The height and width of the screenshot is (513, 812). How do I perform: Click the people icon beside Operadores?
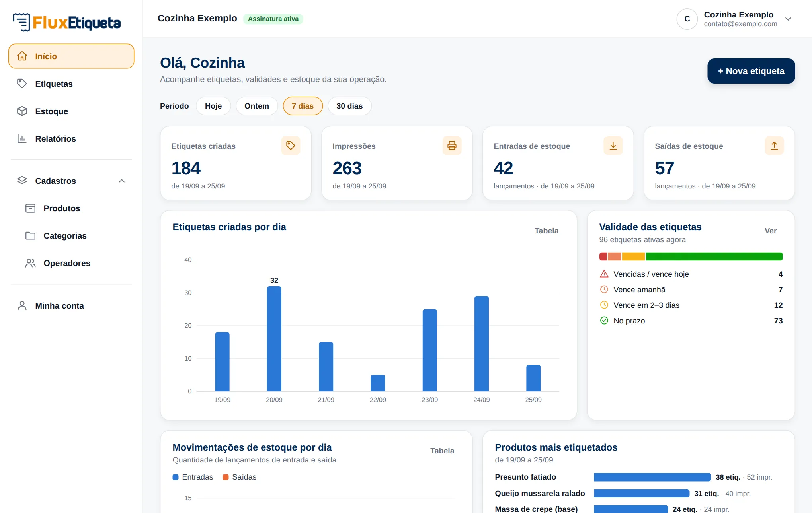(30, 263)
